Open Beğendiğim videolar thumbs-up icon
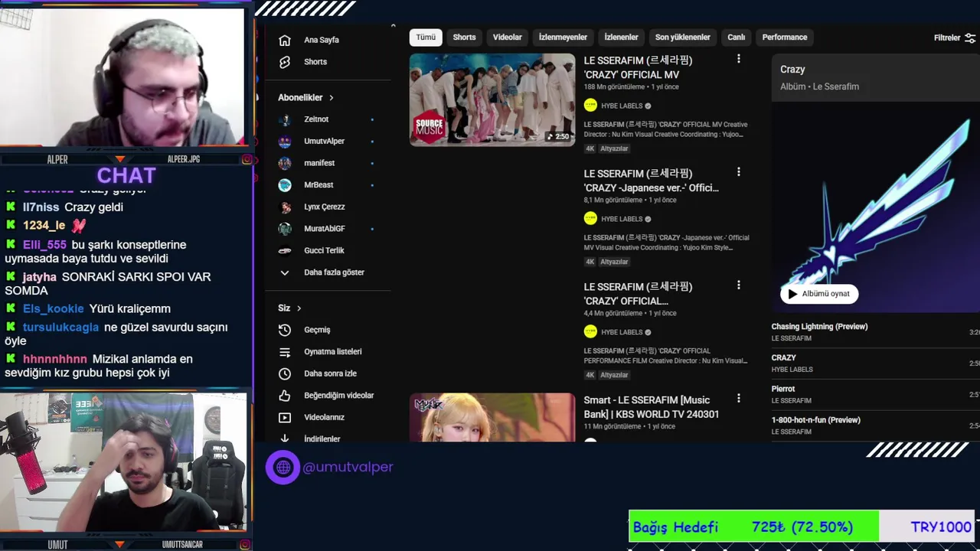The width and height of the screenshot is (980, 551). click(285, 396)
